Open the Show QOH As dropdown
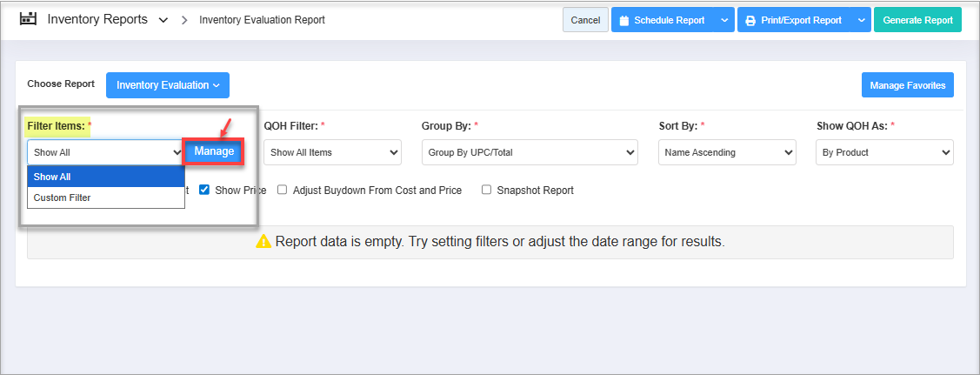Screen dimensions: 980x375 click(884, 152)
